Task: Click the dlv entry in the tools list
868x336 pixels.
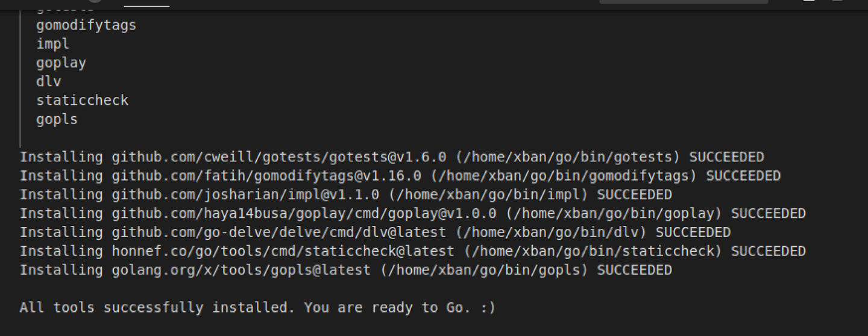Action: 49,81
